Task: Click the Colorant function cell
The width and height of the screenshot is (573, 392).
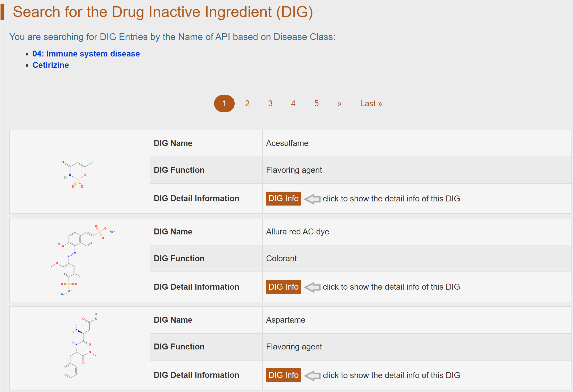Action: click(x=281, y=258)
